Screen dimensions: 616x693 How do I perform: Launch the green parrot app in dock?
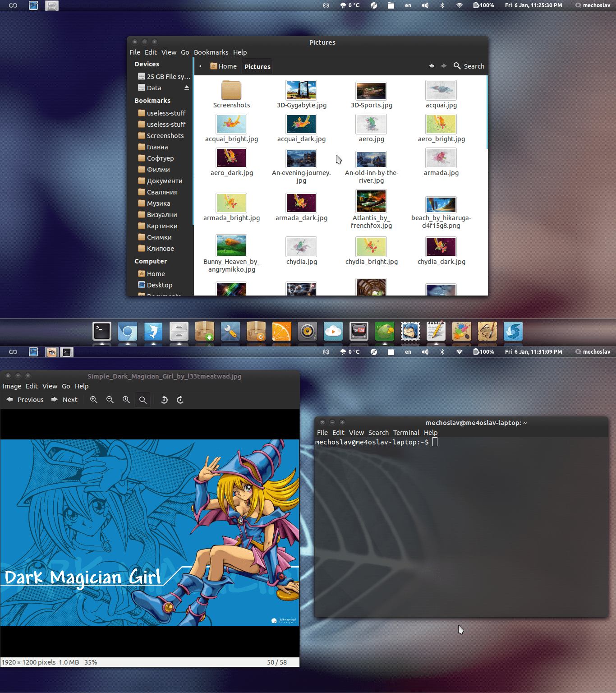[385, 331]
